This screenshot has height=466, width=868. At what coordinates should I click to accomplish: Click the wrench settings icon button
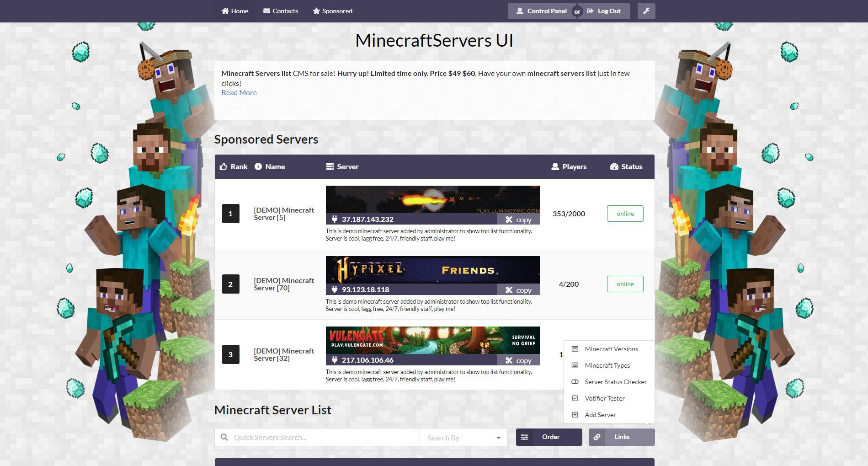coord(646,11)
